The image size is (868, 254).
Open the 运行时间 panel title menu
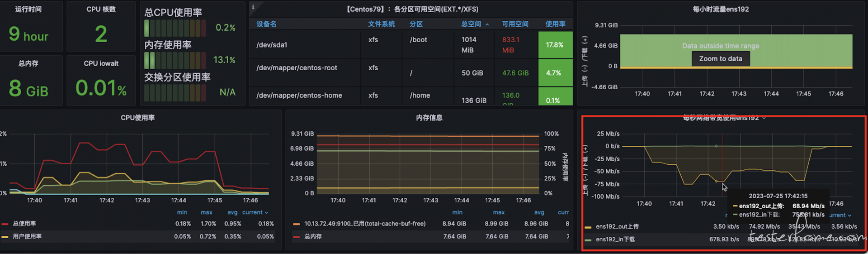tap(28, 9)
